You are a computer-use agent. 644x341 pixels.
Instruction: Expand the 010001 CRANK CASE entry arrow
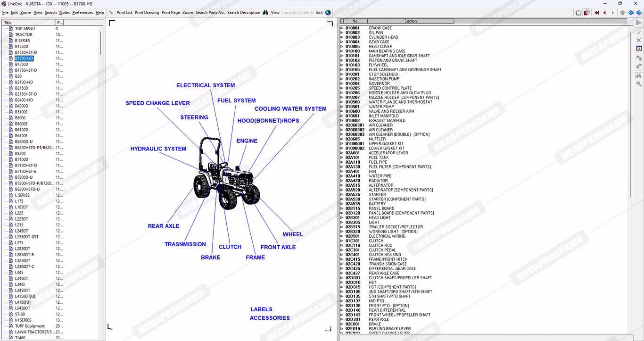click(342, 28)
